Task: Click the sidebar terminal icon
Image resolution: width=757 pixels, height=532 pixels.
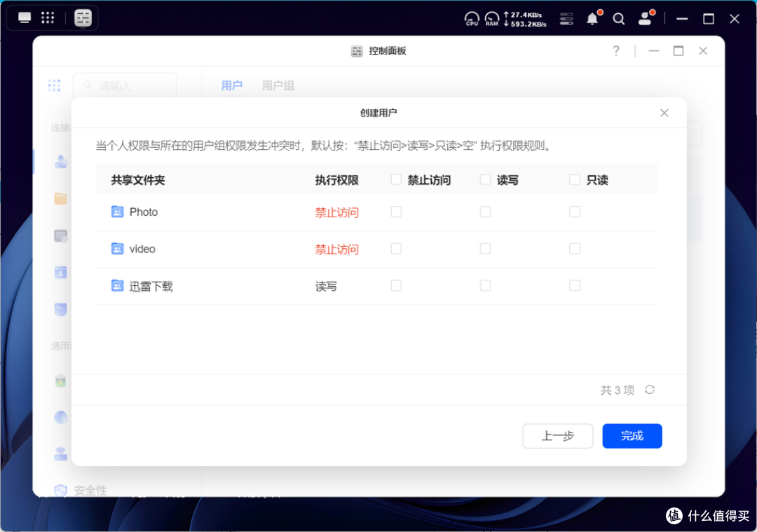Action: pyautogui.click(x=61, y=309)
